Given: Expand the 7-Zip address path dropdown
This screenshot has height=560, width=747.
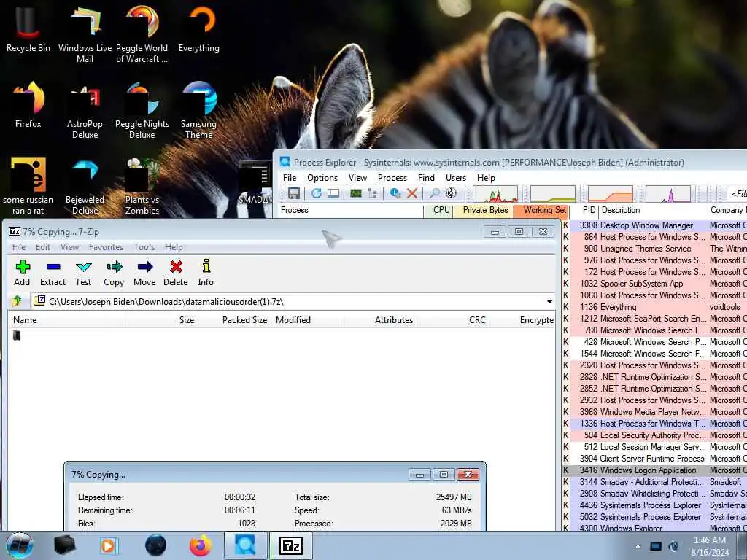Looking at the screenshot, I should [549, 301].
